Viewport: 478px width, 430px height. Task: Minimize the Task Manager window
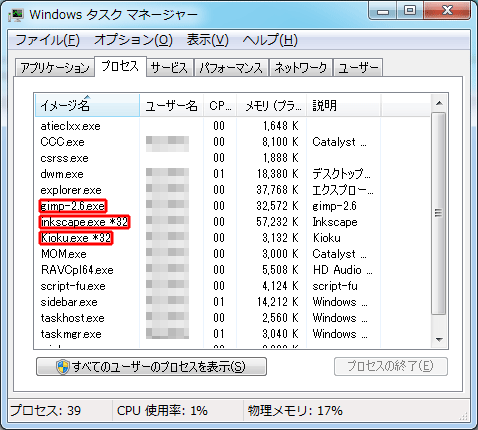[x=383, y=11]
